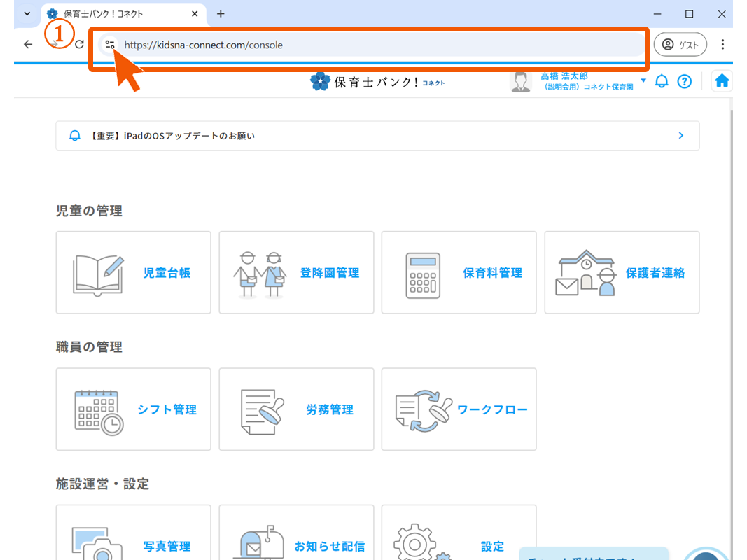Image resolution: width=747 pixels, height=560 pixels.
Task: Open 労務管理 stamp document tile
Action: pyautogui.click(x=296, y=409)
